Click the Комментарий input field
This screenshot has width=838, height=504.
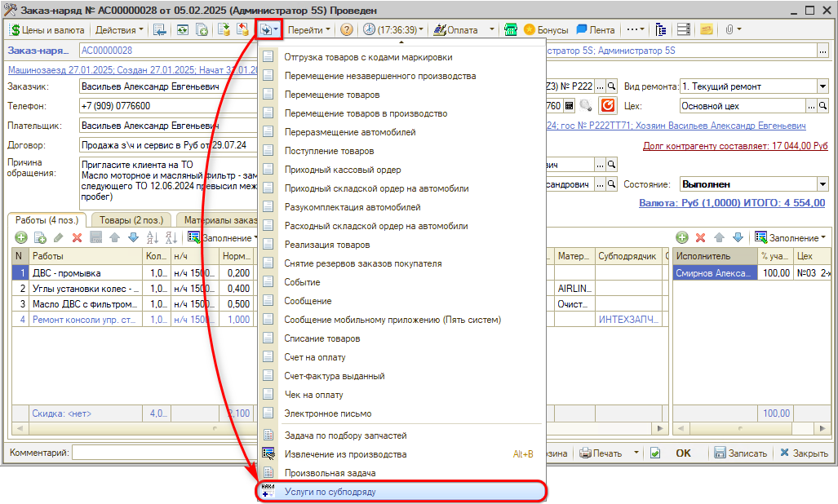(x=163, y=453)
